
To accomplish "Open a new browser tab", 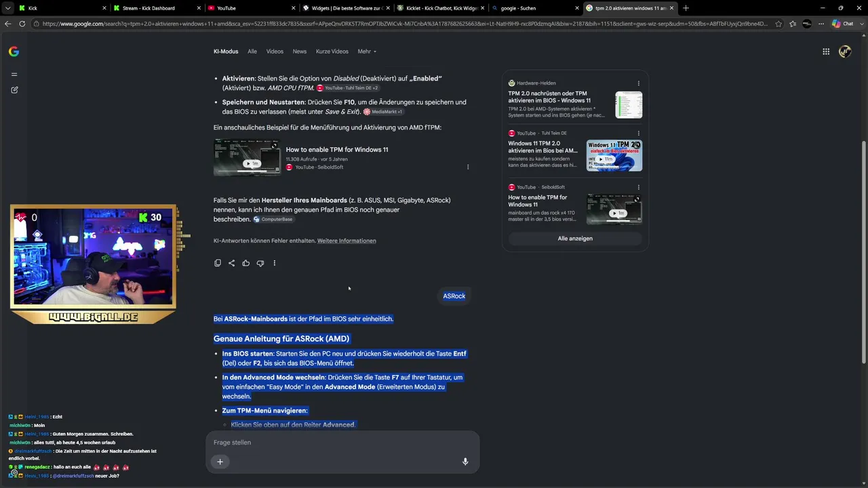I will pyautogui.click(x=686, y=8).
